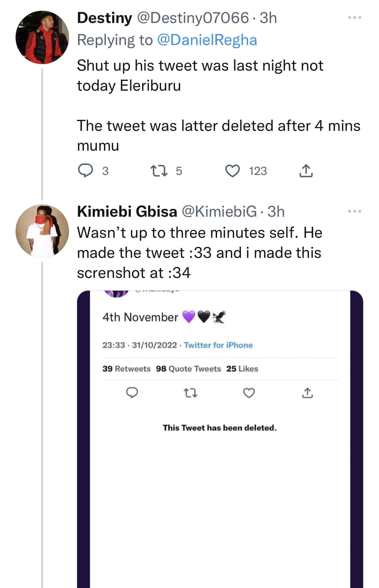Viewport: 379px width, 588px height.
Task: View the 98 Quote Tweets list
Action: (x=188, y=369)
